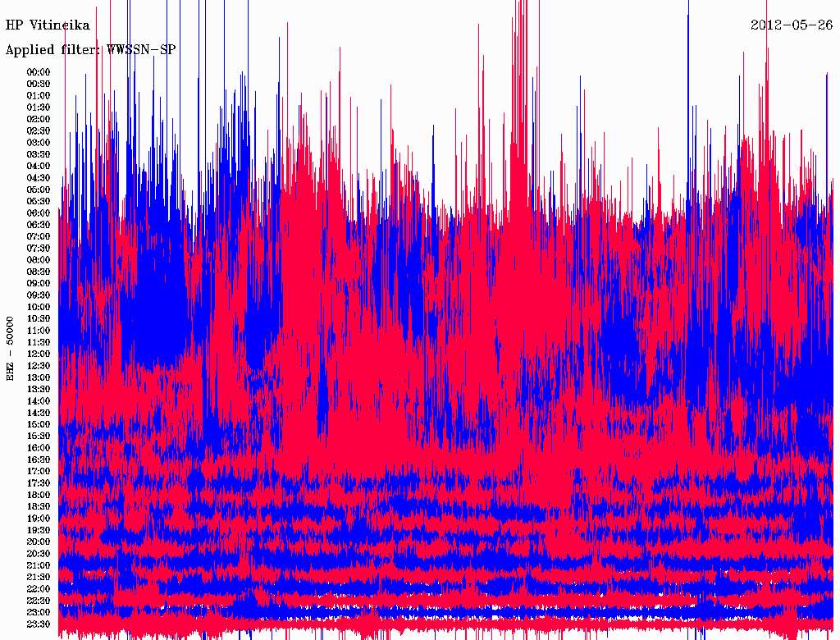Select the 15:30 time marker

39,437
